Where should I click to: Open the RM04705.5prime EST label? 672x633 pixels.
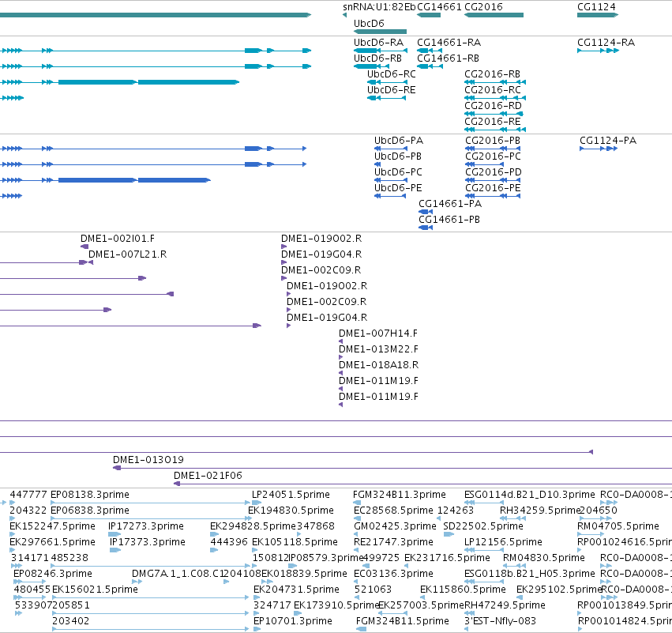618,526
